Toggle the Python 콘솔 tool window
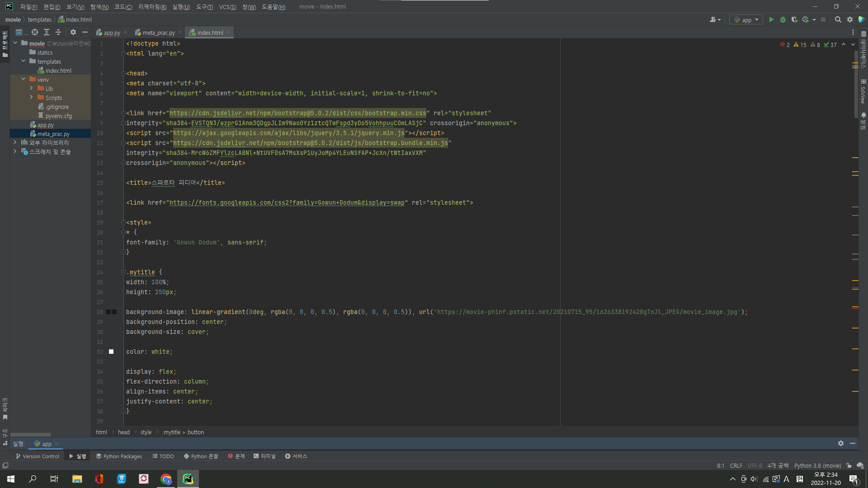The image size is (868, 488). coord(201,456)
